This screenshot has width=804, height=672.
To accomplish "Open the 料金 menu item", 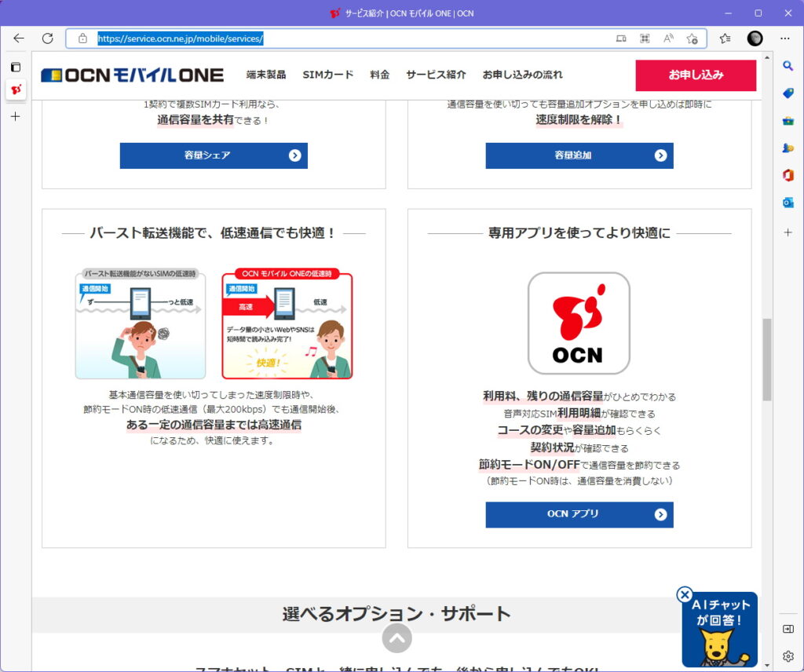I will click(380, 75).
